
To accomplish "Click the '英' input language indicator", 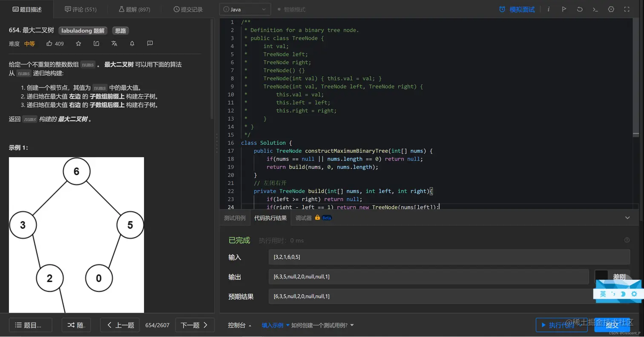I will point(603,294).
